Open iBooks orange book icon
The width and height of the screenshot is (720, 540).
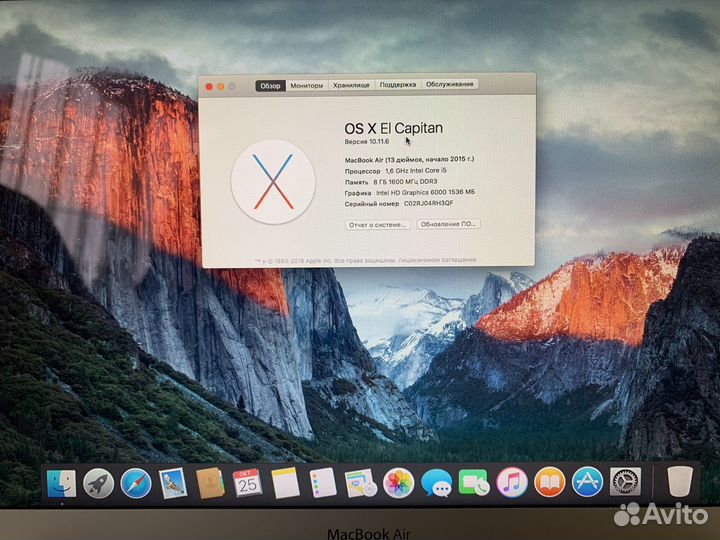tap(549, 482)
